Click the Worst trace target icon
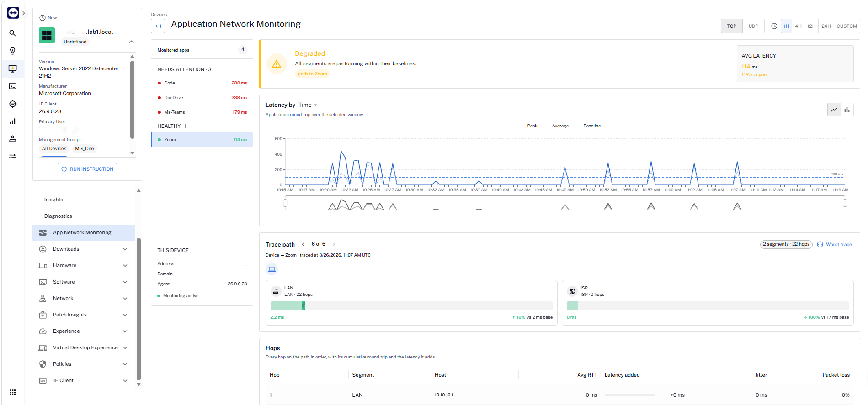Image resolution: width=868 pixels, height=405 pixels. click(x=820, y=244)
